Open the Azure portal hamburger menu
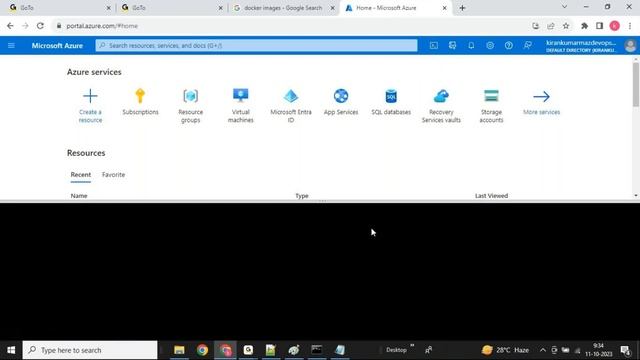The height and width of the screenshot is (360, 640). pos(11,45)
